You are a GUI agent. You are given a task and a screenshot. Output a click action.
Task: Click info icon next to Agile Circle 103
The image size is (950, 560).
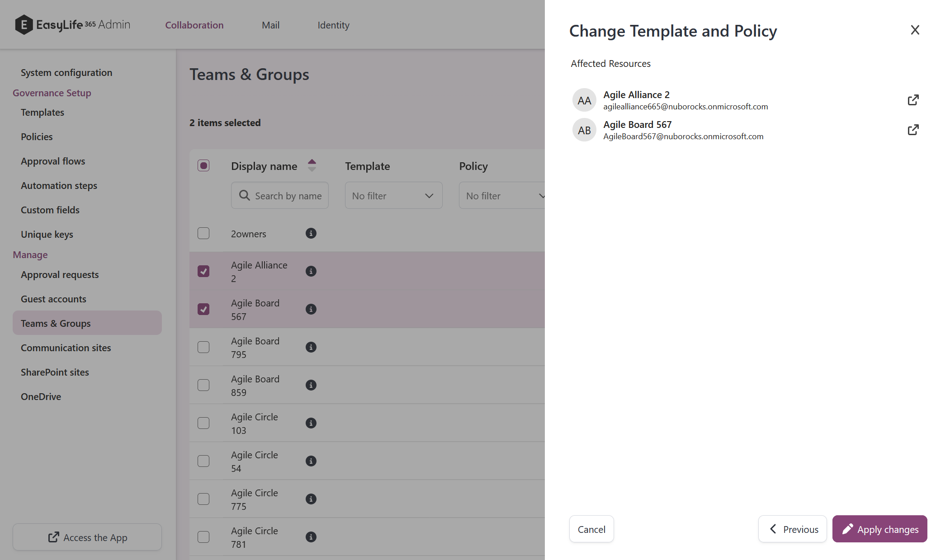click(311, 423)
